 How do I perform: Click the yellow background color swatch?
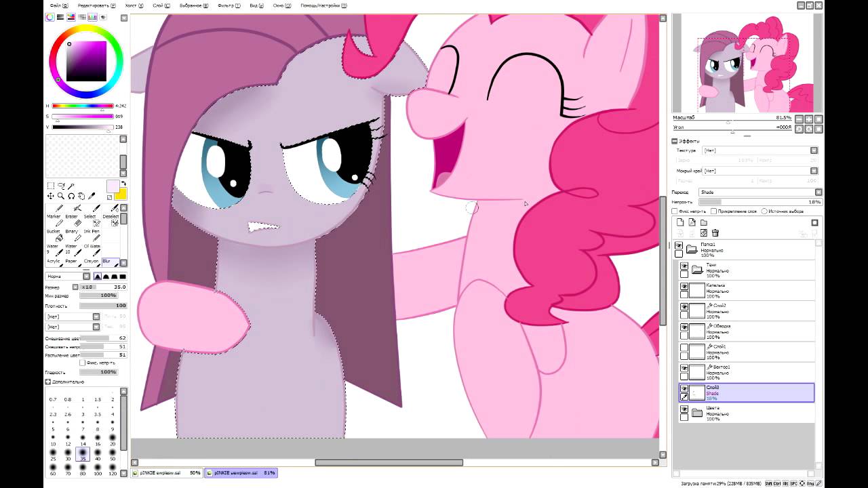pos(123,195)
